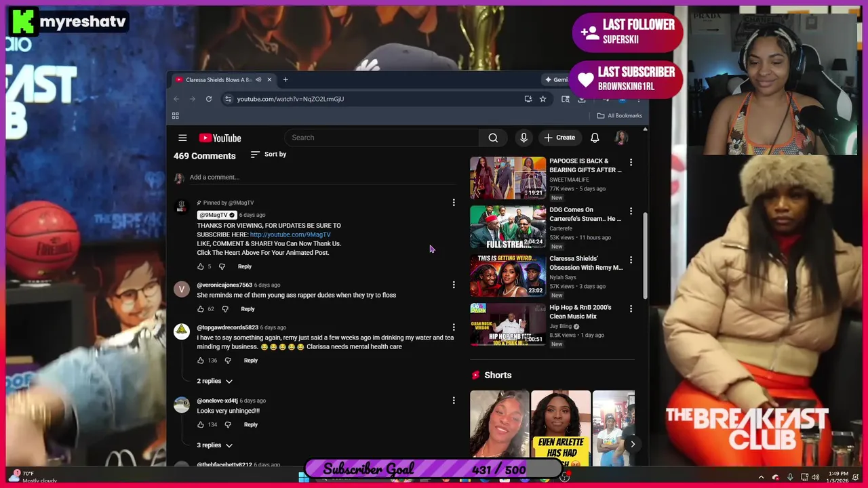Like onelove-xd4tj's comment

point(200,425)
